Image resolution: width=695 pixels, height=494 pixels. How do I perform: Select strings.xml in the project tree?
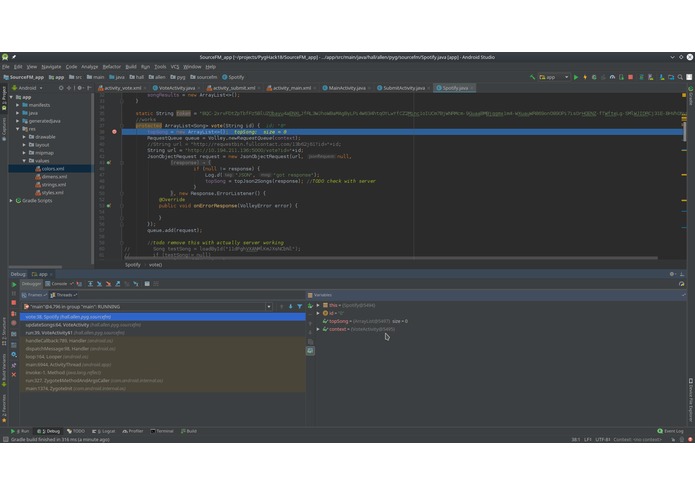coord(54,185)
